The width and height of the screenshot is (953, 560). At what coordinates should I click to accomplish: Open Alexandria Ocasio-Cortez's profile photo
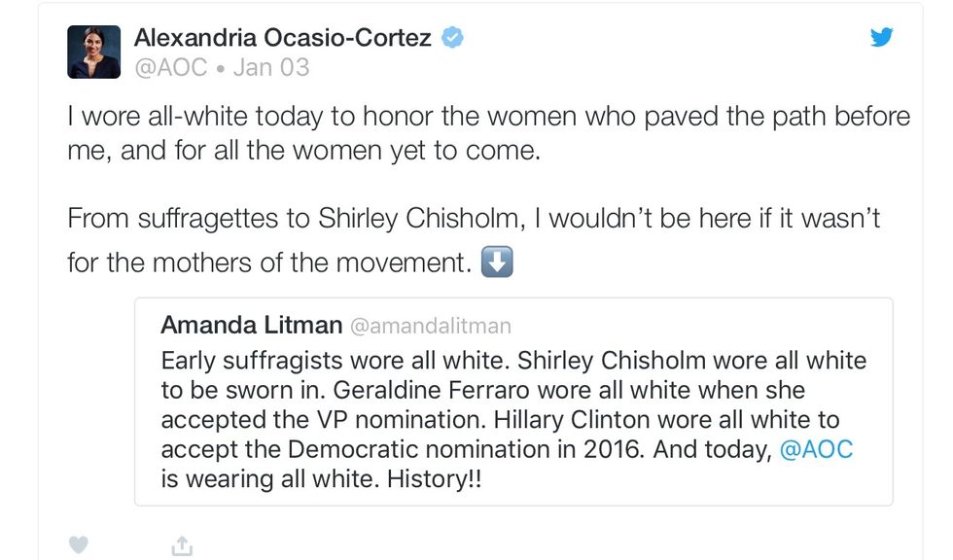click(93, 52)
